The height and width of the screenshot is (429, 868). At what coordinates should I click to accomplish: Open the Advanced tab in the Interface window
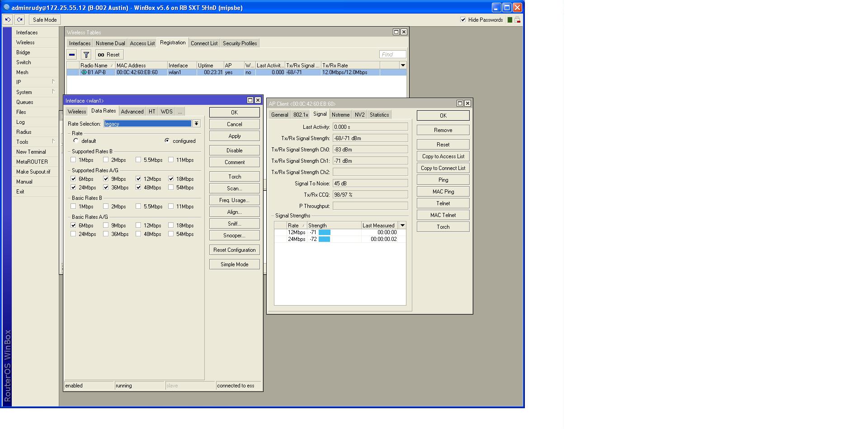click(x=132, y=112)
